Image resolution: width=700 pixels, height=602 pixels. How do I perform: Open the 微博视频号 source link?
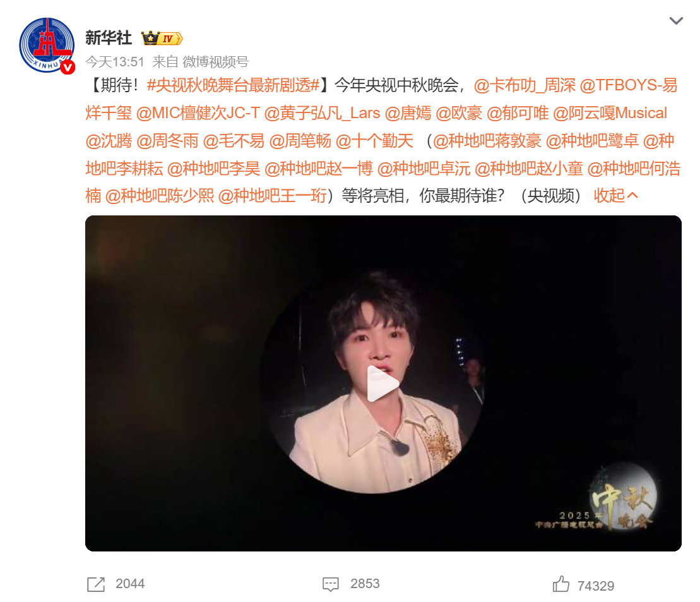[216, 62]
